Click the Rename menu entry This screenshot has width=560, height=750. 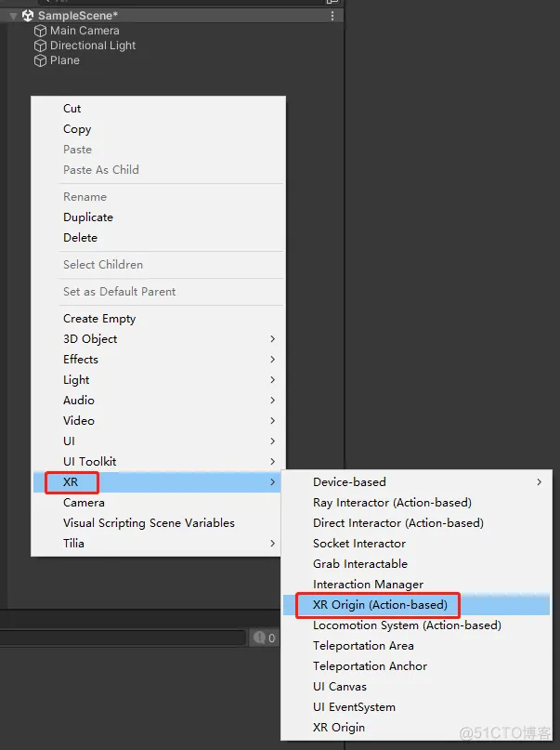158,197
